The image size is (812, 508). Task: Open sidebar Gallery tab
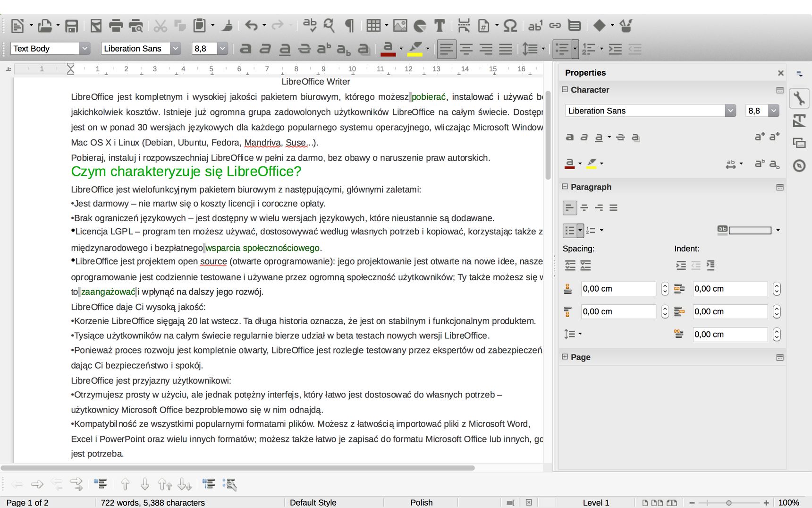(799, 143)
